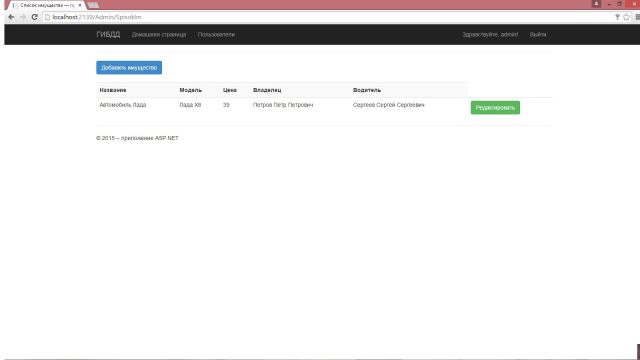Open the Chrome hamburger menu
This screenshot has width=640, height=360.
638,17
